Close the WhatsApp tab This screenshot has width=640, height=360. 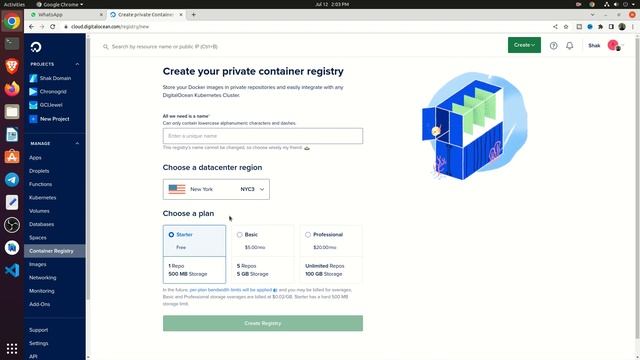pyautogui.click(x=101, y=15)
